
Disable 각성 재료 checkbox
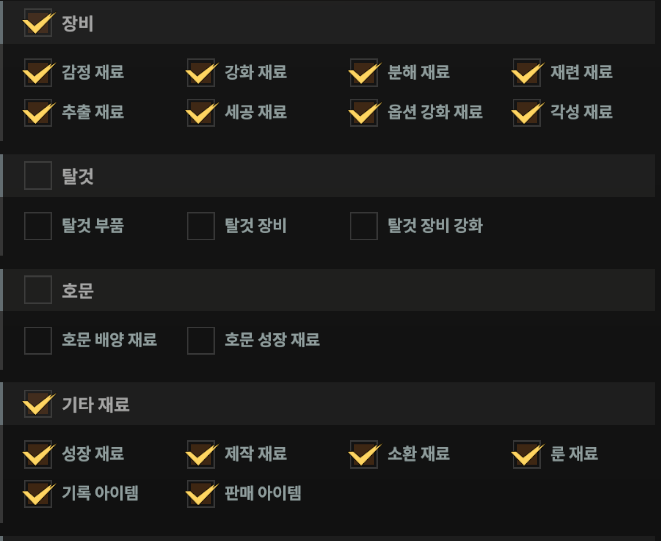(x=527, y=113)
